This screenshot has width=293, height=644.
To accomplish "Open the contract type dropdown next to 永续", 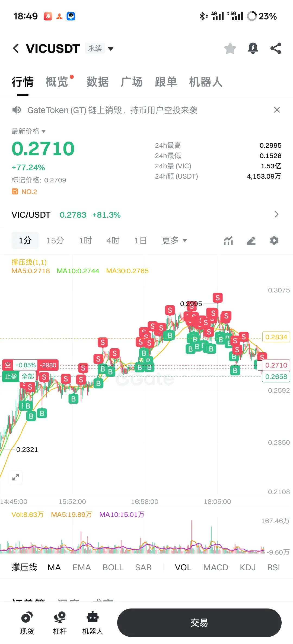I will [x=111, y=49].
